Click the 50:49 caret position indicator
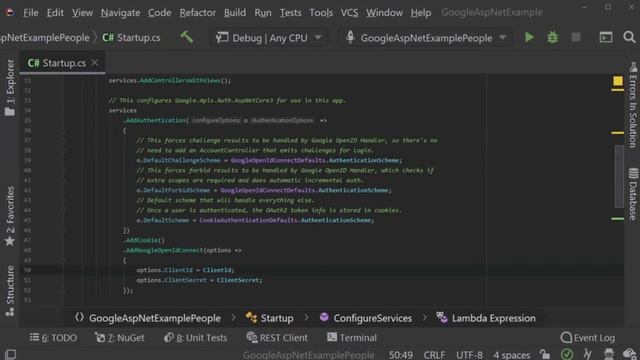Viewport: 640px width, 360px height. pyautogui.click(x=401, y=355)
